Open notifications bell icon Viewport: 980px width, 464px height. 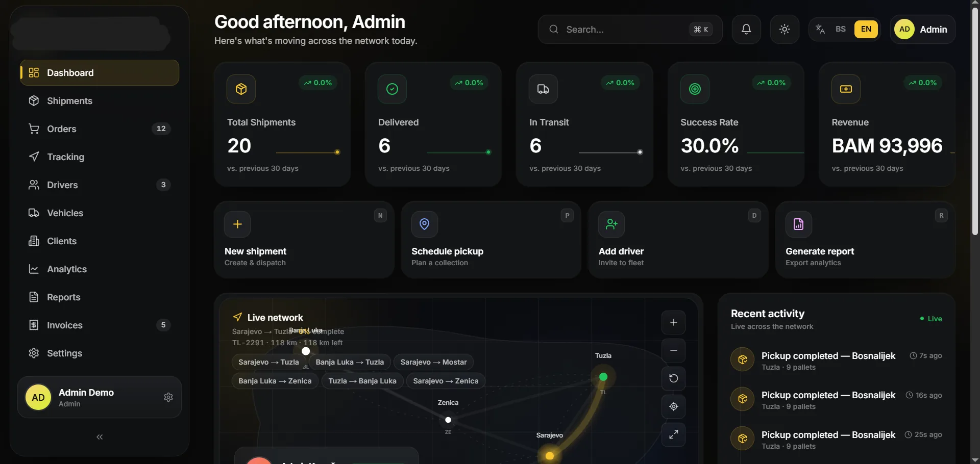click(x=746, y=29)
